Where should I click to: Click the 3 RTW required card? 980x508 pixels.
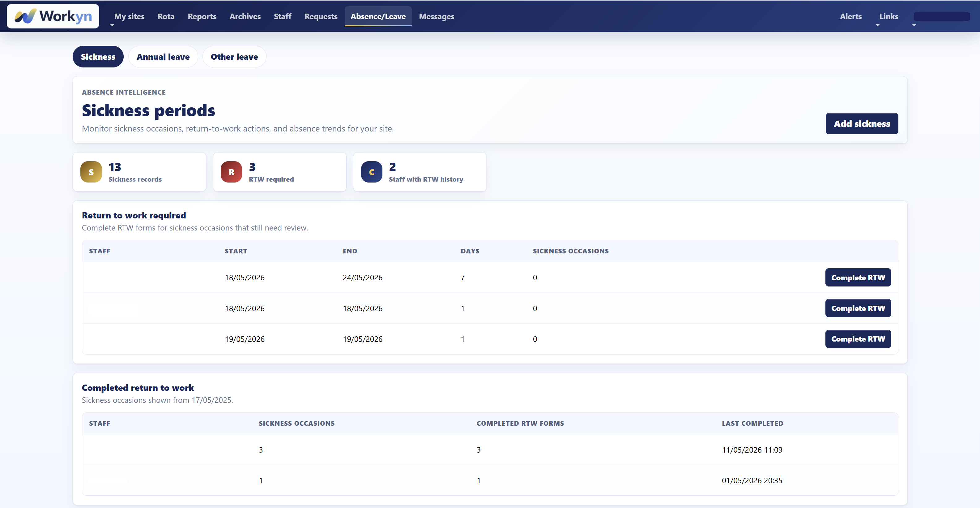tap(279, 172)
